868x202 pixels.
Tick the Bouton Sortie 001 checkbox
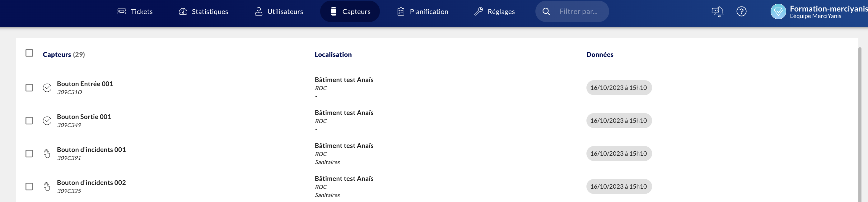click(29, 121)
